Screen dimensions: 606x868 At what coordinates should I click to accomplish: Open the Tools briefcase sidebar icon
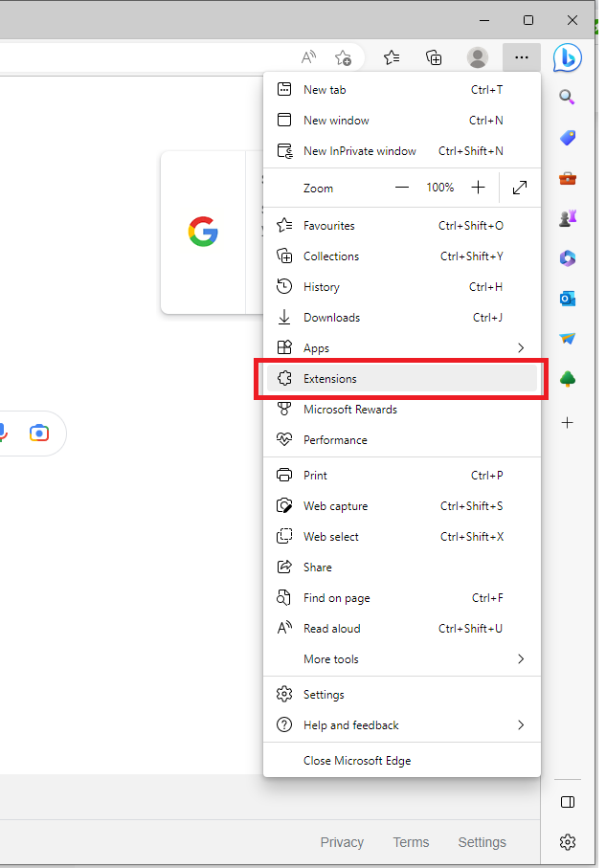[x=567, y=178]
